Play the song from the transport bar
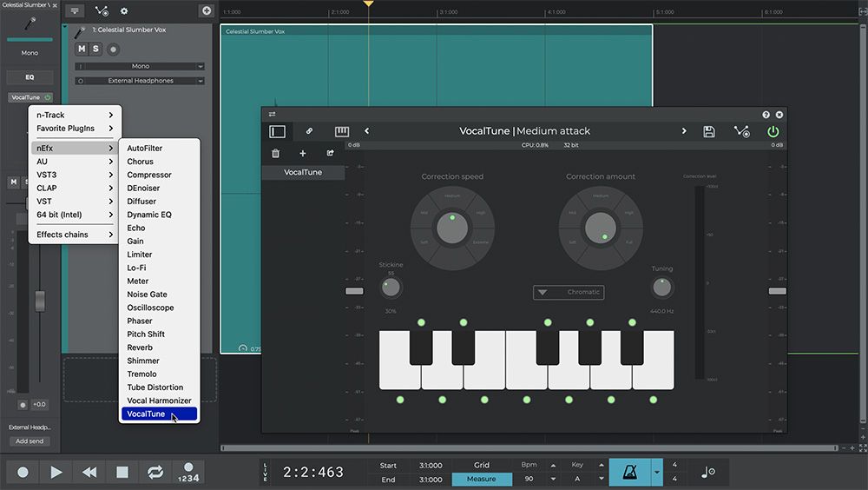This screenshot has height=490, width=868. point(56,473)
